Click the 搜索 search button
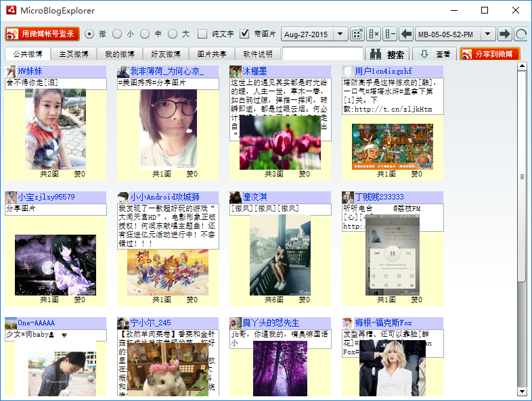Image resolution: width=532 pixels, height=401 pixels. [x=387, y=54]
